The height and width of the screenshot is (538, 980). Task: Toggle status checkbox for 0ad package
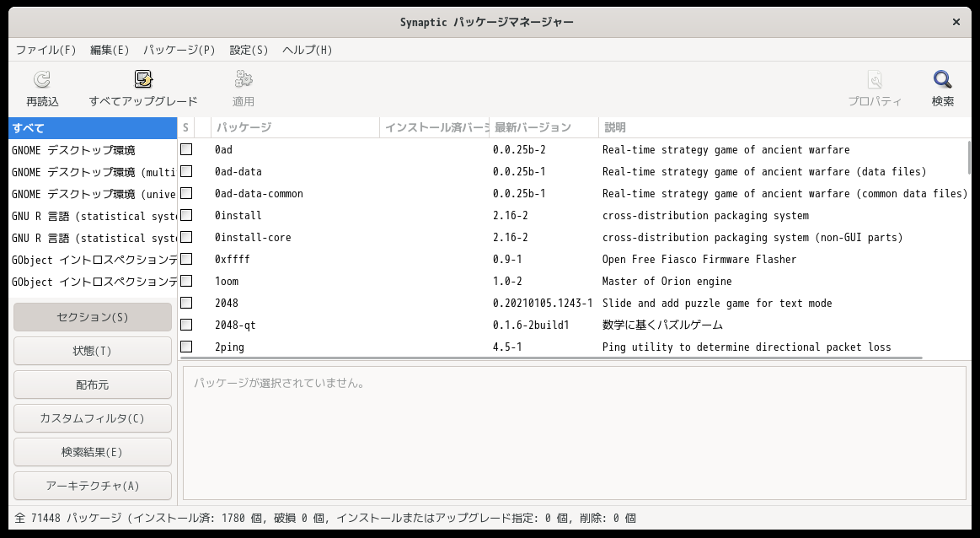[186, 149]
